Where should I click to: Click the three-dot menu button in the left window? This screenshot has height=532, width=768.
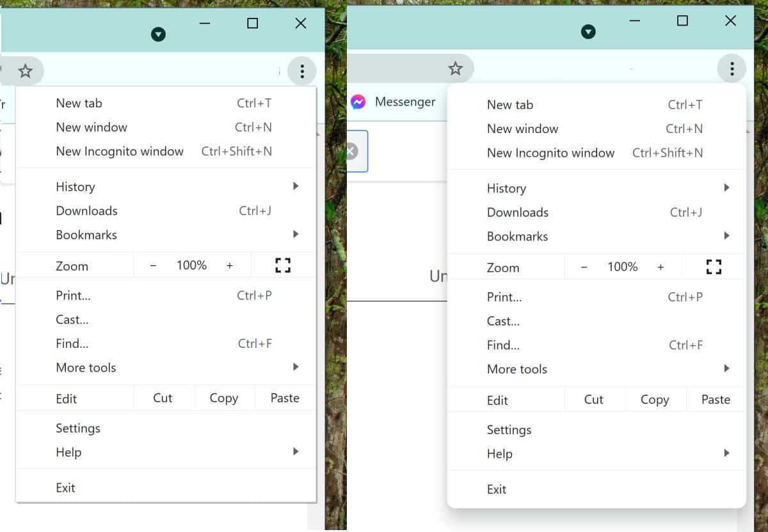(302, 71)
